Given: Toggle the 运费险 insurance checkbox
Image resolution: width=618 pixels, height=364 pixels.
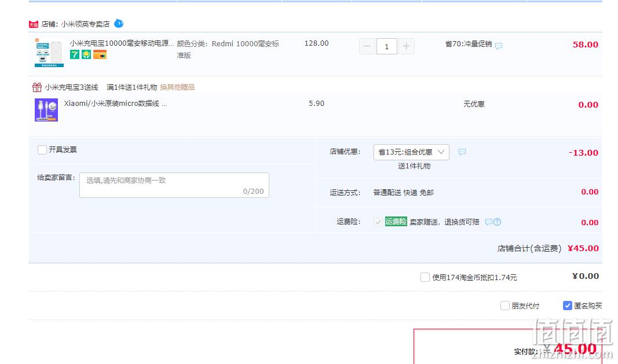Looking at the screenshot, I should click(x=378, y=222).
